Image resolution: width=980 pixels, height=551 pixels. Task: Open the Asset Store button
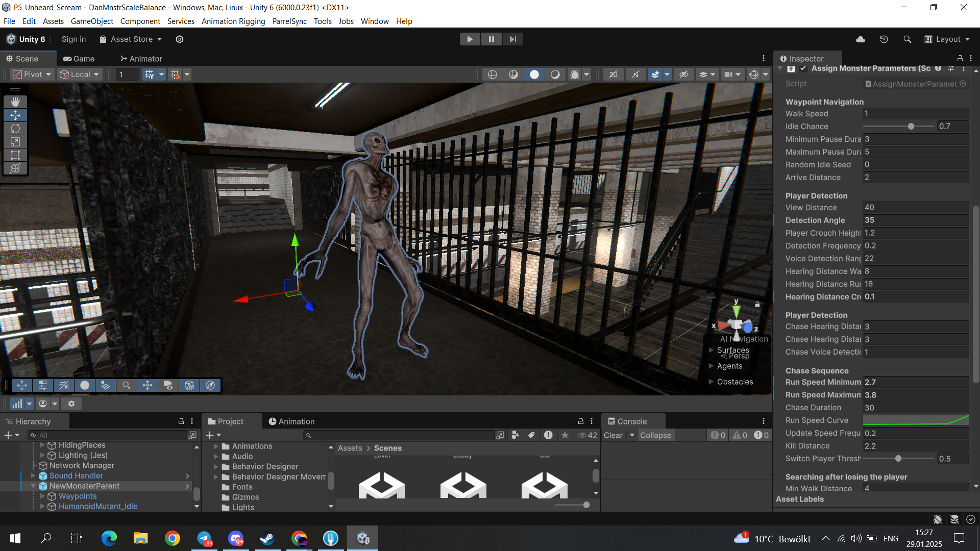pos(131,39)
